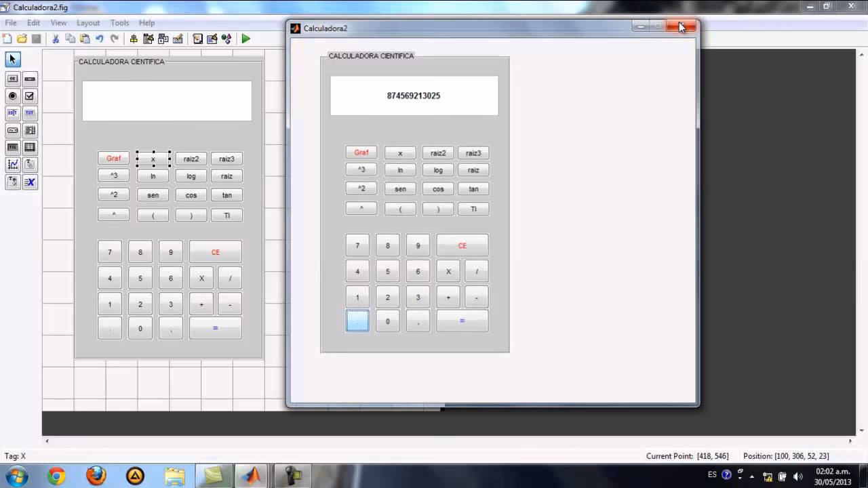868x488 pixels.
Task: Select the Edit Text tool
Action: [x=12, y=113]
